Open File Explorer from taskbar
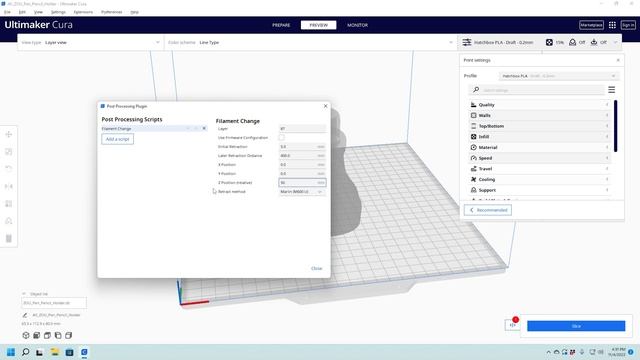640x360 pixels. tap(55, 352)
